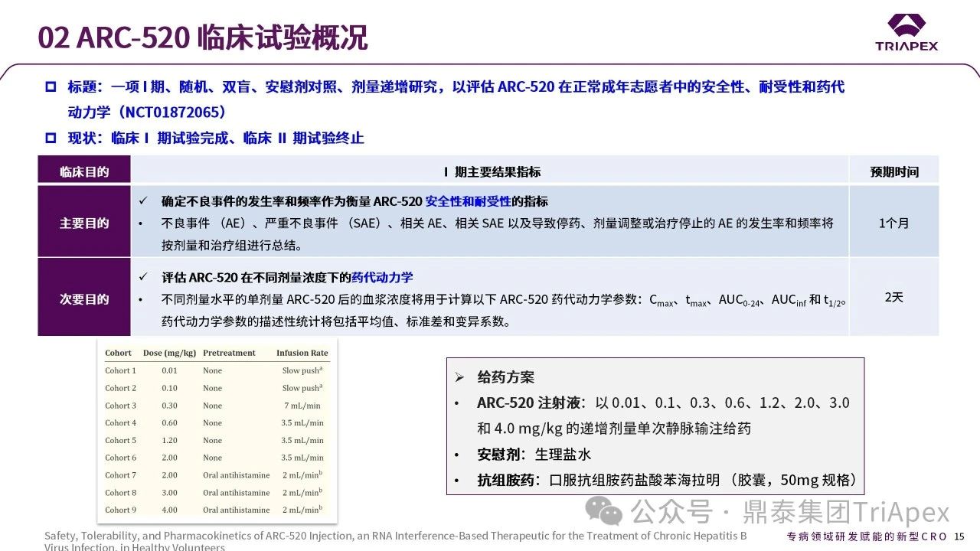The height and width of the screenshot is (551, 980).
Task: Select the 临床目的 table header
Action: (84, 171)
